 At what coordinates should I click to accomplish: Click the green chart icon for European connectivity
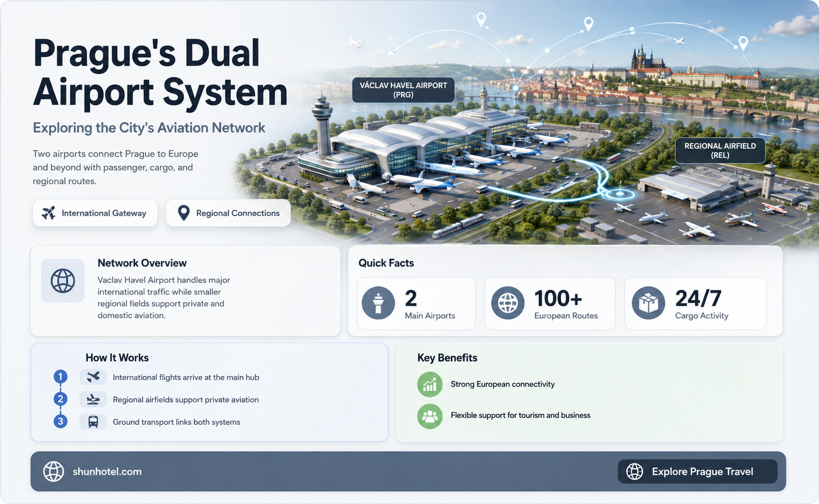(x=430, y=384)
